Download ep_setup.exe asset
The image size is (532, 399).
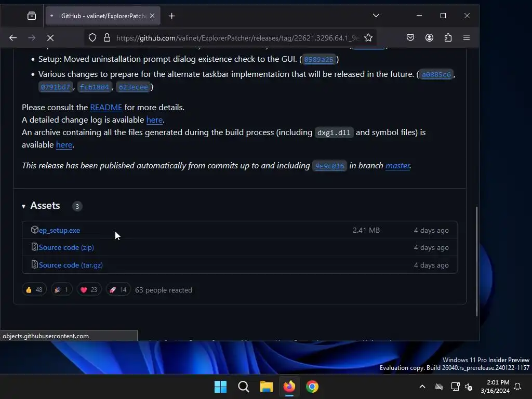pyautogui.click(x=59, y=230)
